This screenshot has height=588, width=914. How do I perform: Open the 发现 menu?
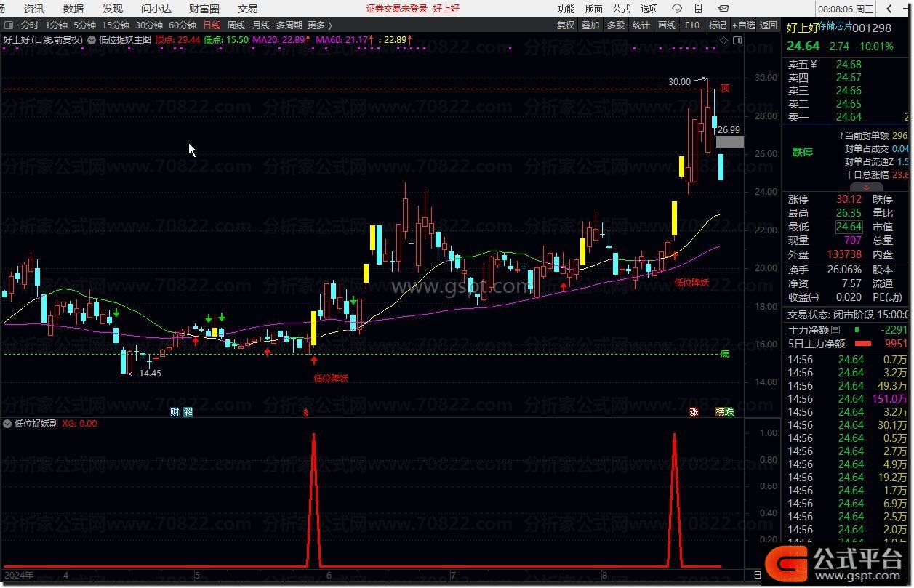[113, 9]
